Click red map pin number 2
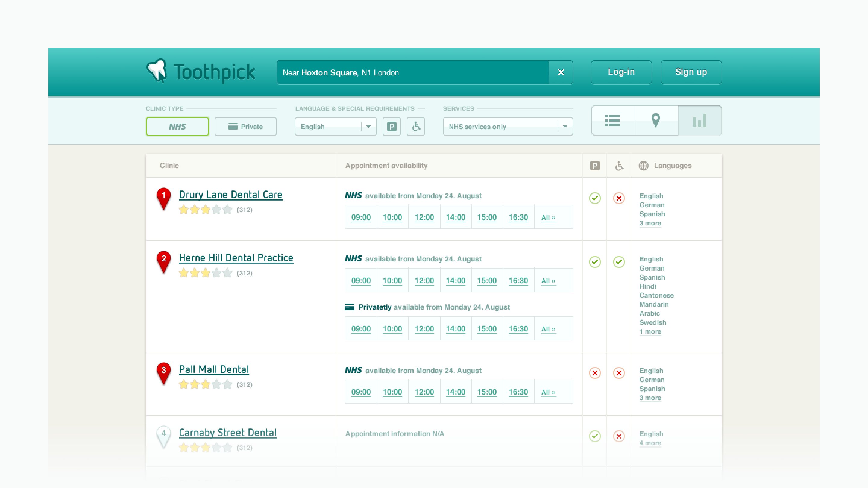 [x=164, y=261]
